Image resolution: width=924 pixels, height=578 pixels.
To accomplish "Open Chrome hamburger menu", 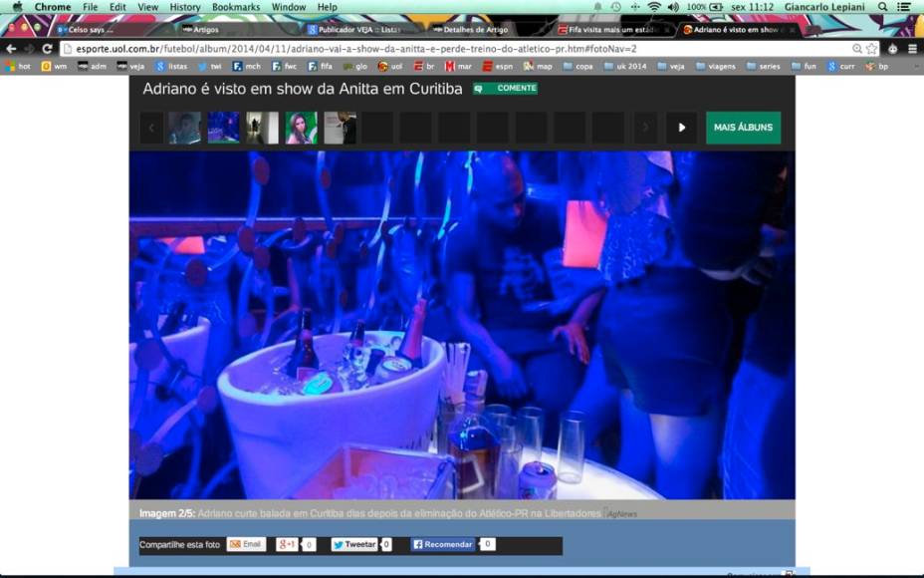I will click(x=912, y=48).
